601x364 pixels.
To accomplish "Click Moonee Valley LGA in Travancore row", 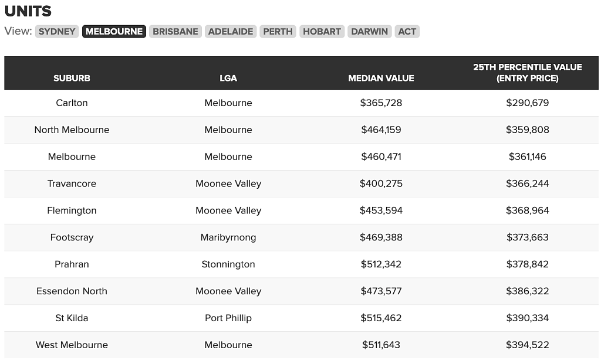I will [x=228, y=183].
